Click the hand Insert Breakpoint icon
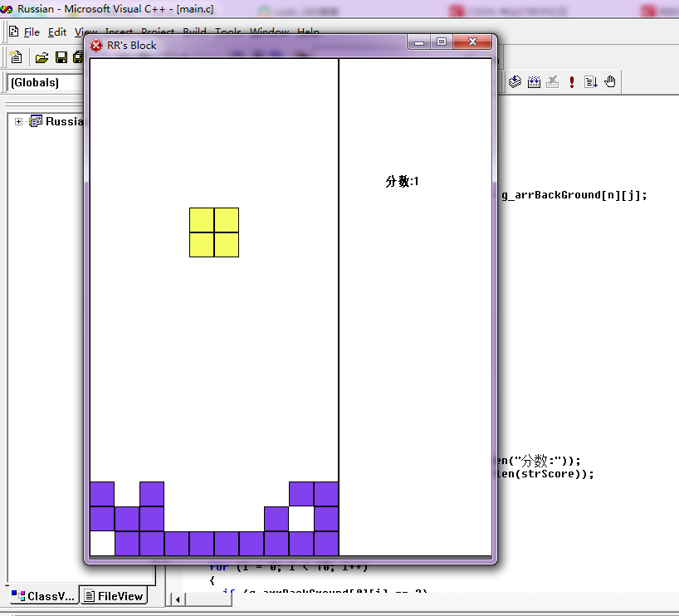 [610, 81]
